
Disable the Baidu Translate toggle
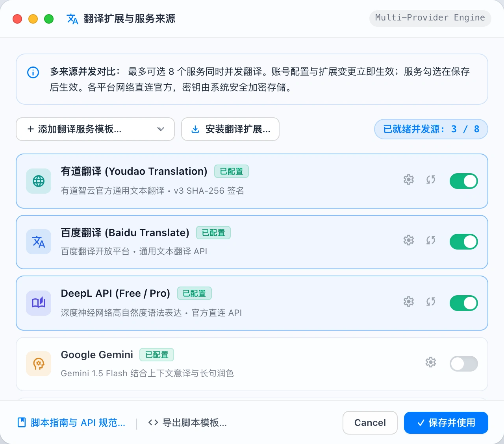pyautogui.click(x=464, y=242)
